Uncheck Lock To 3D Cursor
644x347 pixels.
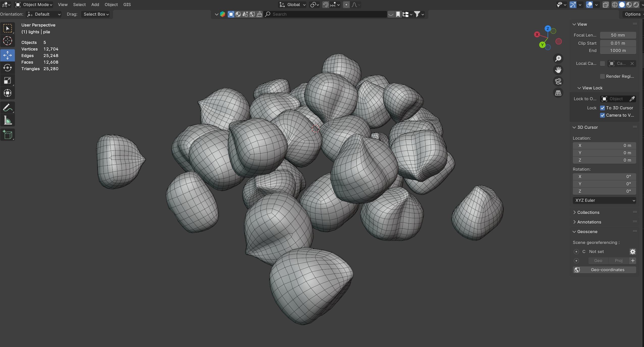(x=603, y=108)
